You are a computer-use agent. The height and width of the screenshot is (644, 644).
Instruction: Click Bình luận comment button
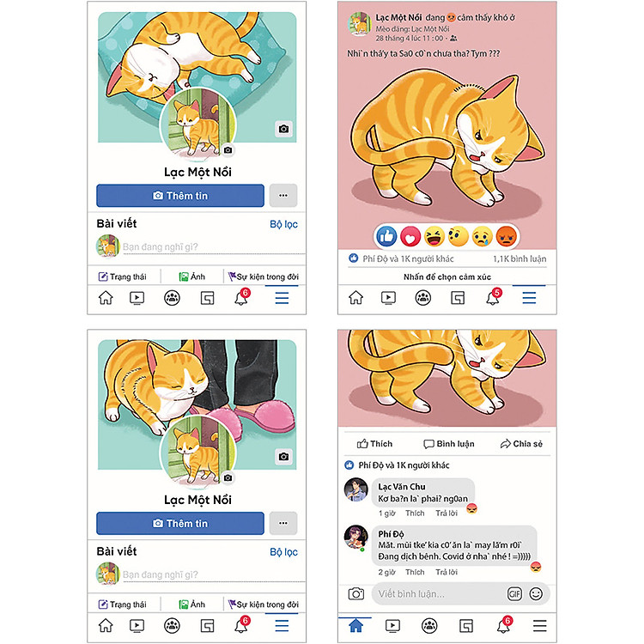coord(449,444)
